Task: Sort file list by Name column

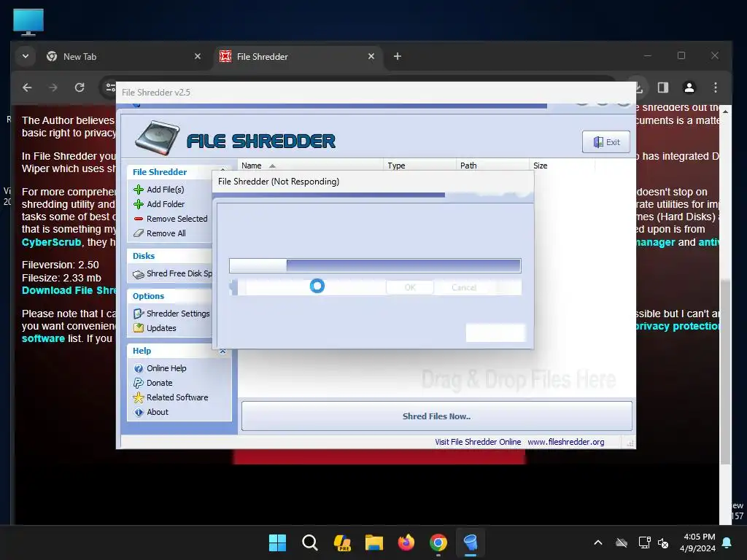Action: point(310,166)
